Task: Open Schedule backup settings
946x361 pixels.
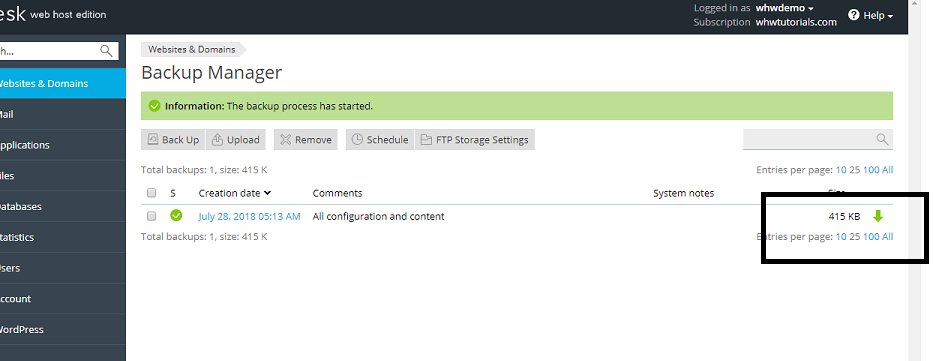Action: coord(380,139)
